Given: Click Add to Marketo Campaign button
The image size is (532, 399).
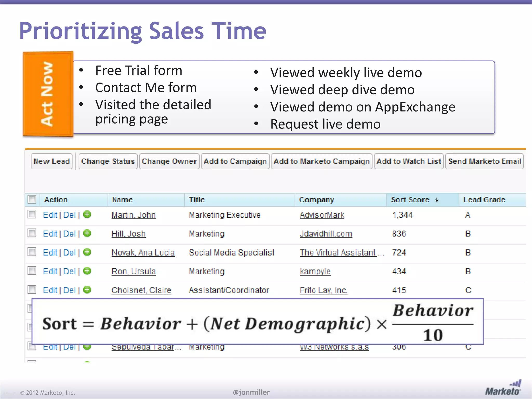Looking at the screenshot, I should point(322,161).
